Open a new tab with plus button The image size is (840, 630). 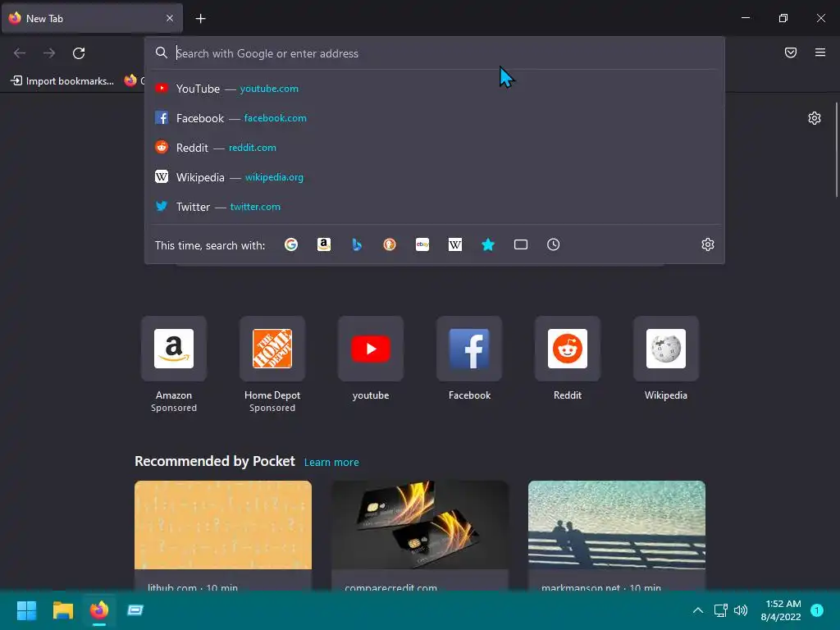click(x=200, y=19)
